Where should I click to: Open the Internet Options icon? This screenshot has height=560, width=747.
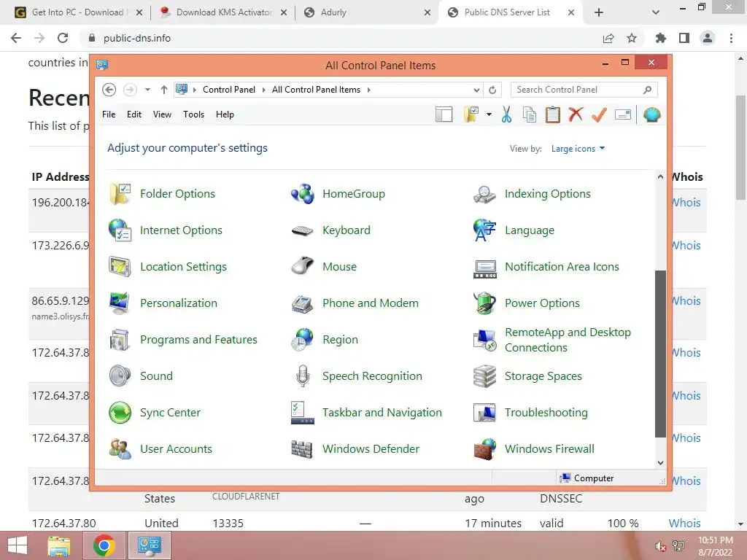pyautogui.click(x=120, y=230)
